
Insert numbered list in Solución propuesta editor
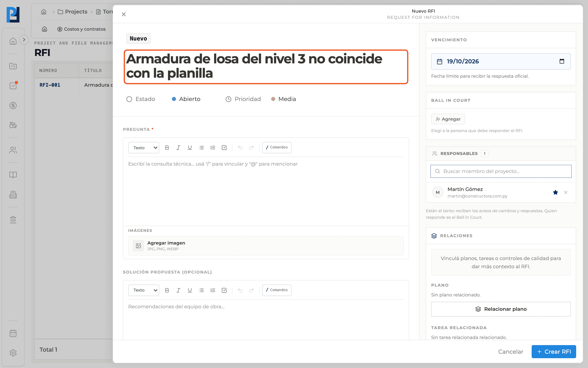tap(213, 290)
